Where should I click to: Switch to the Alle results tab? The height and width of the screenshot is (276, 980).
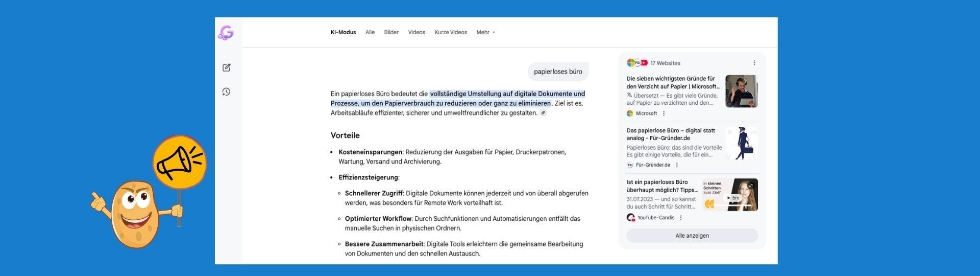[370, 32]
